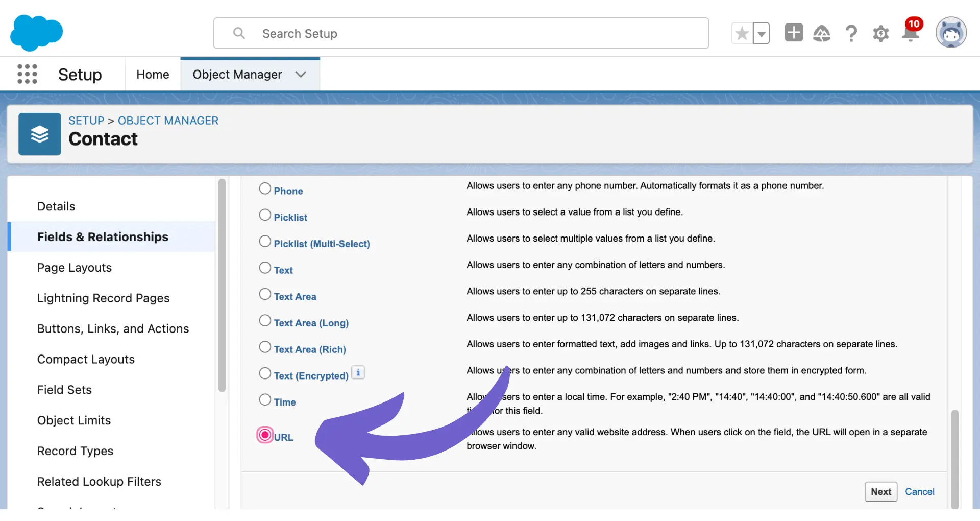Open Lightning Record Pages in sidebar
Viewport: 980px width, 521px height.
click(104, 298)
